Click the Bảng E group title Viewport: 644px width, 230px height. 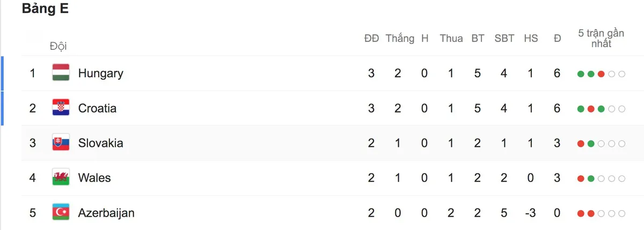[45, 9]
